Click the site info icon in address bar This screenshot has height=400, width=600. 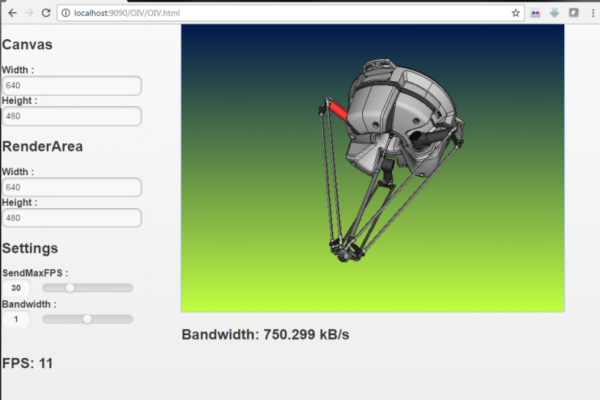(x=66, y=13)
